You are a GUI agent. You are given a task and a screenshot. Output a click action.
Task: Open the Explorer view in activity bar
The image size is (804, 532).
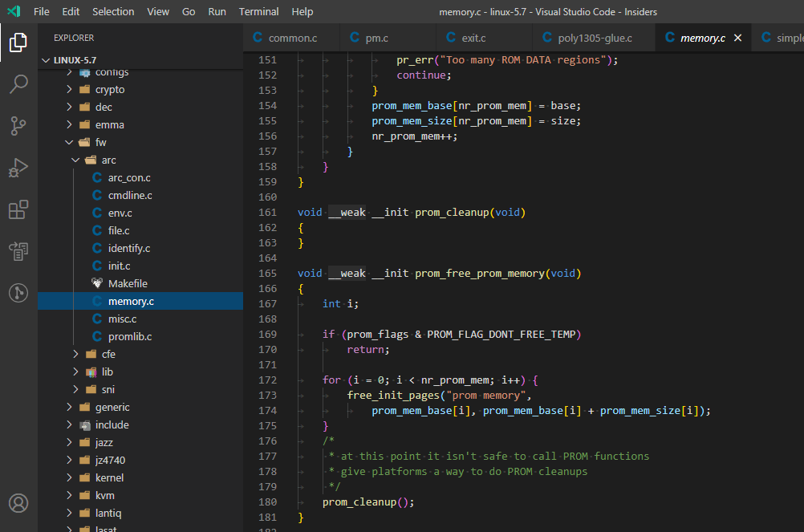(18, 42)
